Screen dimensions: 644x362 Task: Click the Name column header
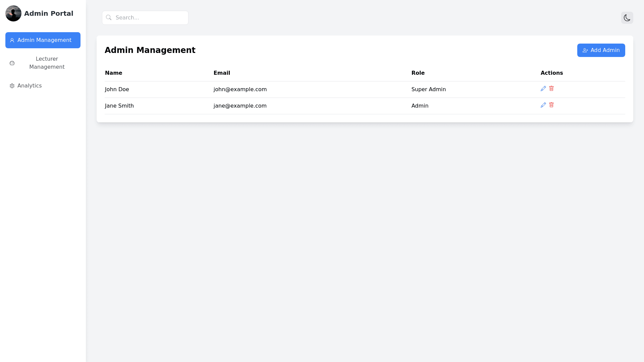tap(114, 73)
